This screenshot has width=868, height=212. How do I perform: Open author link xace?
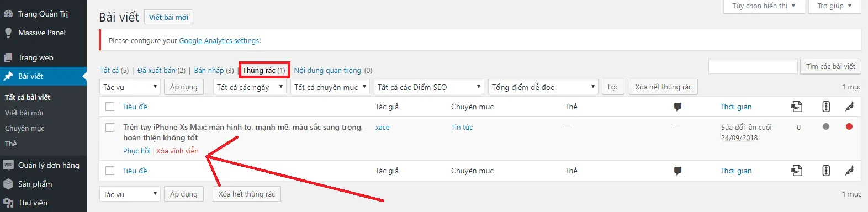[x=382, y=127]
